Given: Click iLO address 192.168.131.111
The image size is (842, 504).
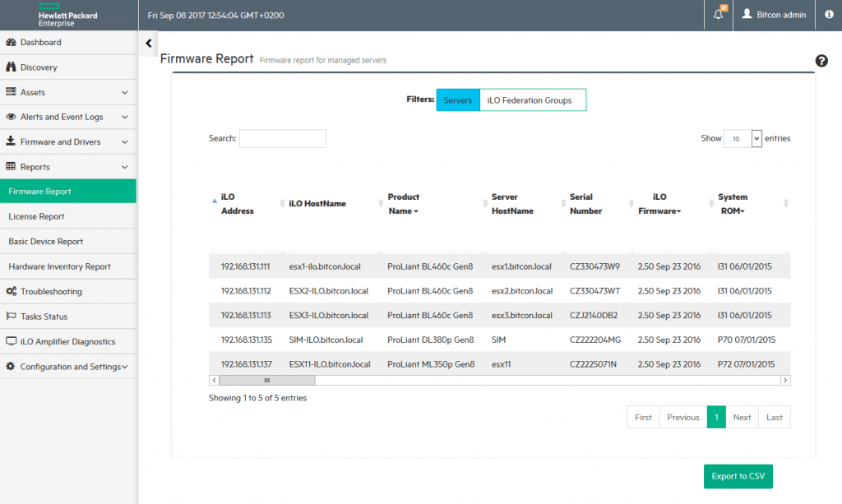Looking at the screenshot, I should (x=245, y=266).
